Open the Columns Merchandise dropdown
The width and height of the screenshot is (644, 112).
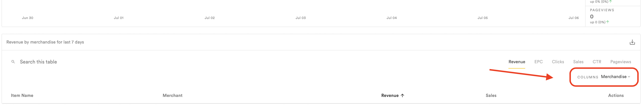pyautogui.click(x=615, y=77)
